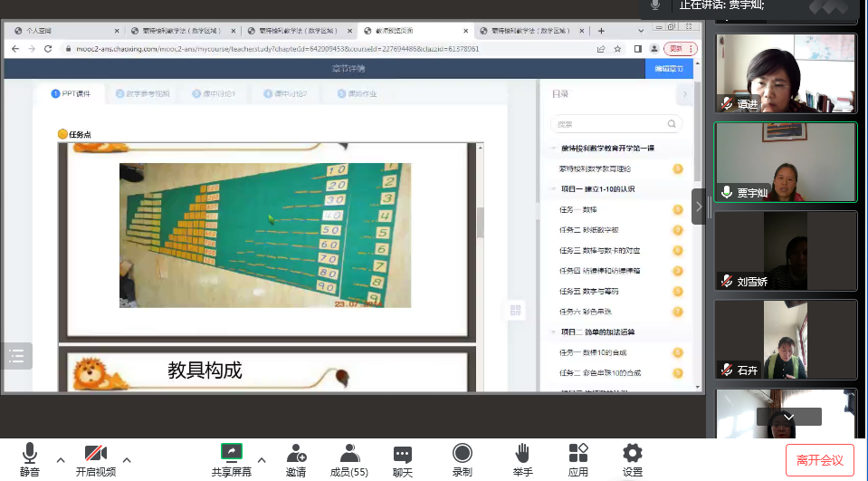The height and width of the screenshot is (481, 868).
Task: Click the 邀请 invite icon
Action: tap(296, 454)
